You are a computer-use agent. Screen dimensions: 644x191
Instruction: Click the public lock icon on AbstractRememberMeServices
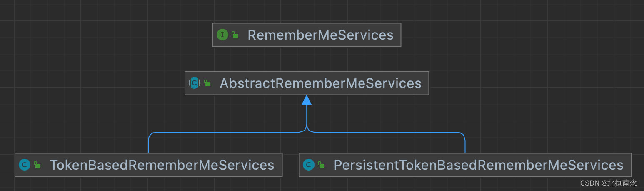click(x=207, y=83)
